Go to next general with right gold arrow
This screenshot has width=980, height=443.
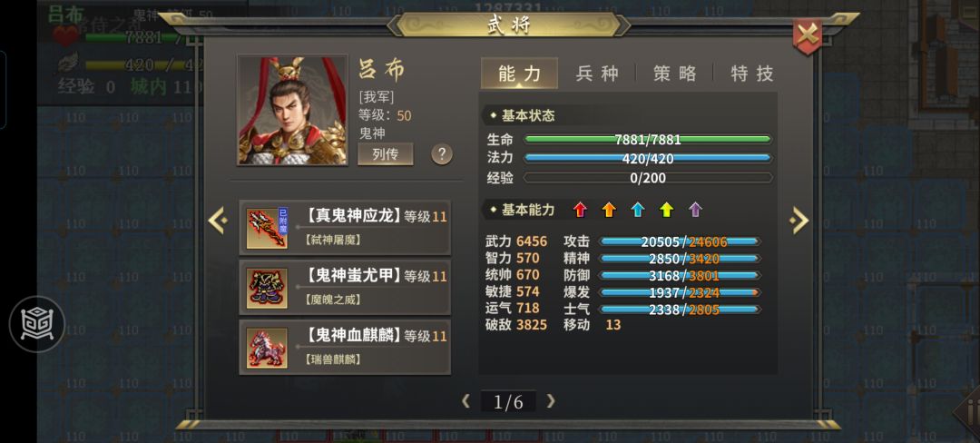pyautogui.click(x=799, y=221)
